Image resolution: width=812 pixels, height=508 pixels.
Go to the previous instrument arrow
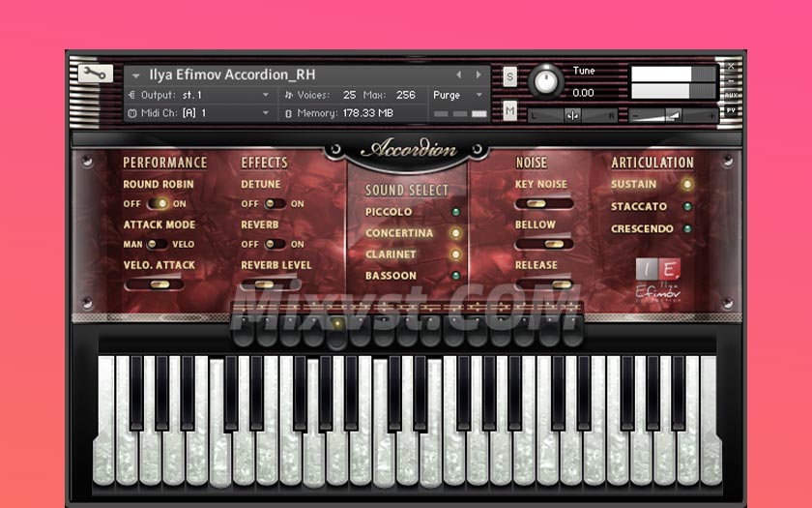coord(459,75)
